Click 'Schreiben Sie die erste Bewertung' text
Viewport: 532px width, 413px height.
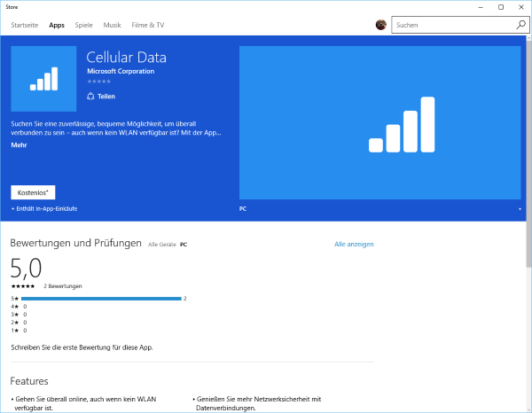pyautogui.click(x=82, y=347)
